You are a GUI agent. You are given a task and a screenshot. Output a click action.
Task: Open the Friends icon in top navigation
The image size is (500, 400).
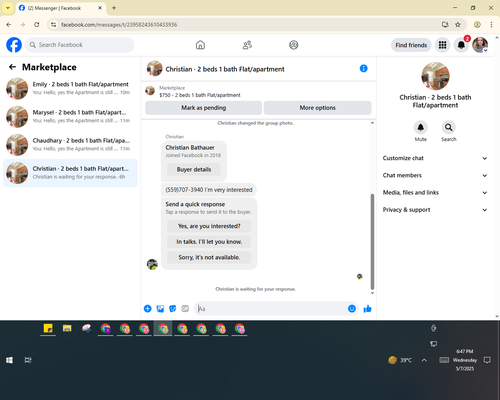coord(247,45)
